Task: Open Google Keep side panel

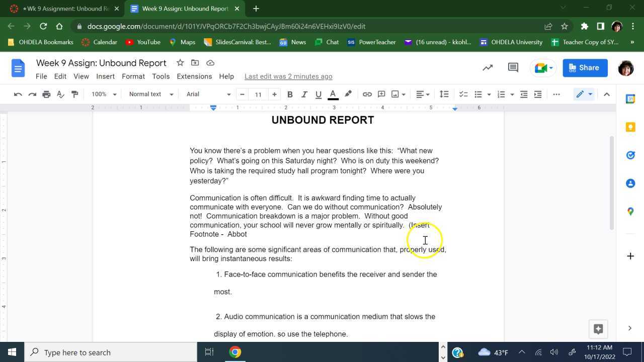Action: [x=630, y=127]
